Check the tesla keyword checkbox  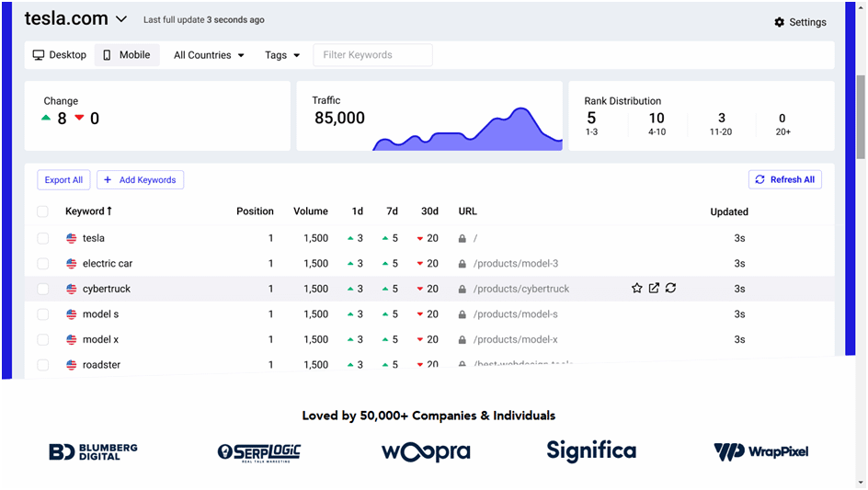pyautogui.click(x=42, y=238)
